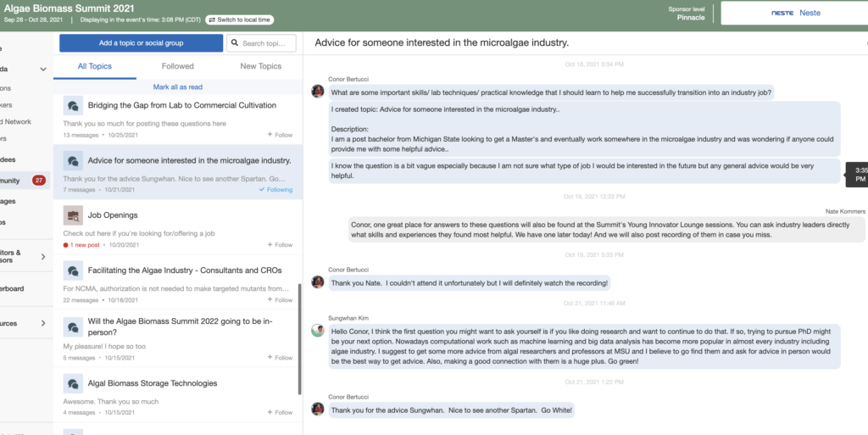Screen dimensions: 868x435
Task: Click the topic list vertical scrollbar
Action: tap(300, 339)
